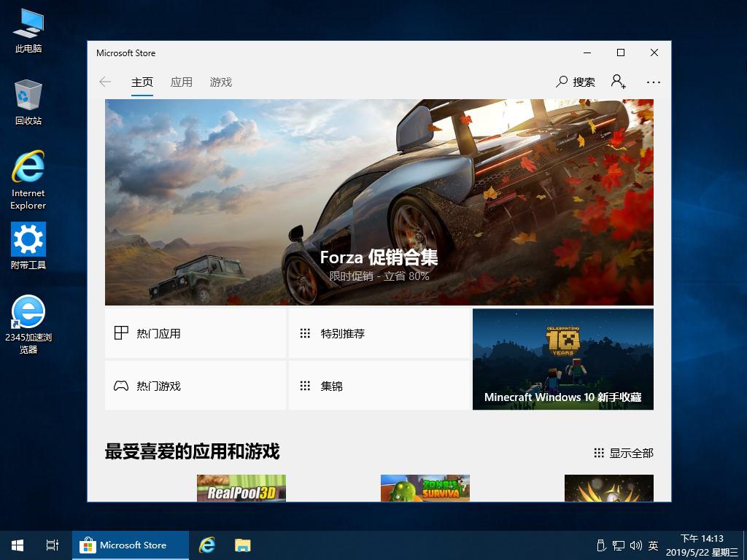
Task: Open the 搜索 search button
Action: pyautogui.click(x=576, y=82)
